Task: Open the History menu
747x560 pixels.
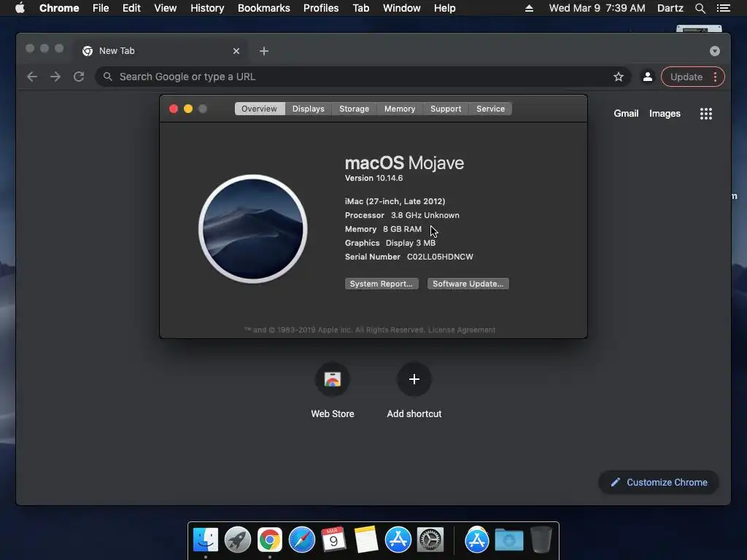Action: click(207, 8)
